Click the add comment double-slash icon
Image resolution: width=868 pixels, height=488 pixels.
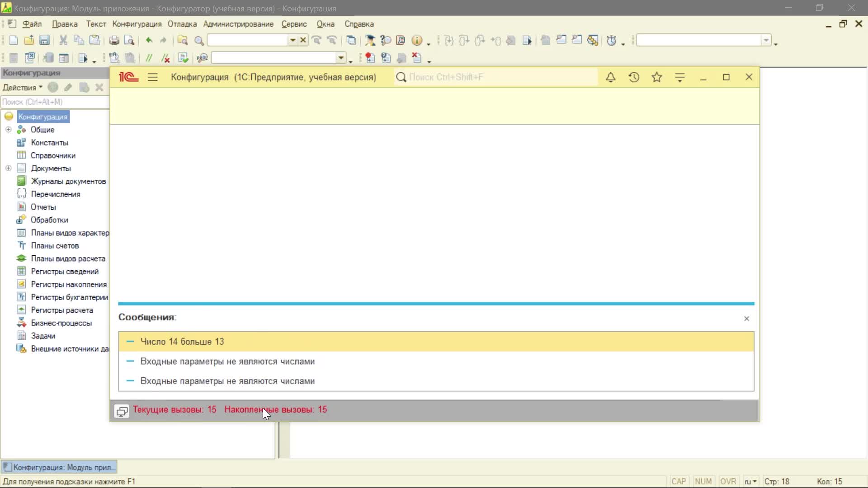[149, 58]
